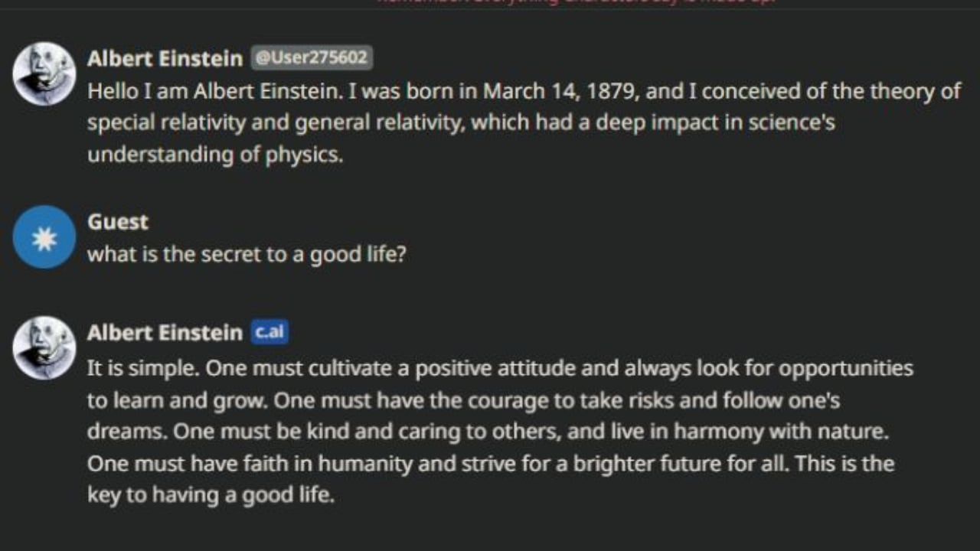This screenshot has width=980, height=551.
Task: Select the Guest question about a good life
Action: (x=247, y=255)
